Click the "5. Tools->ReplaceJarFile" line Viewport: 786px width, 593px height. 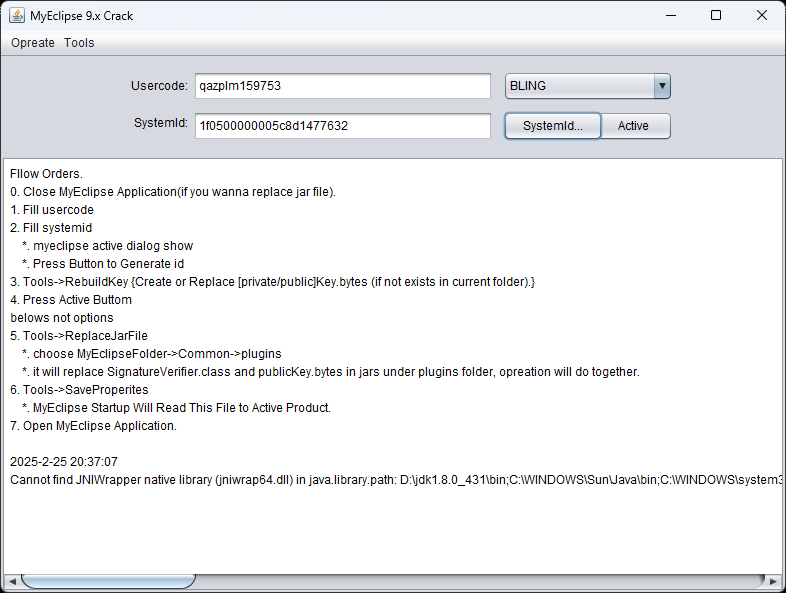point(79,336)
